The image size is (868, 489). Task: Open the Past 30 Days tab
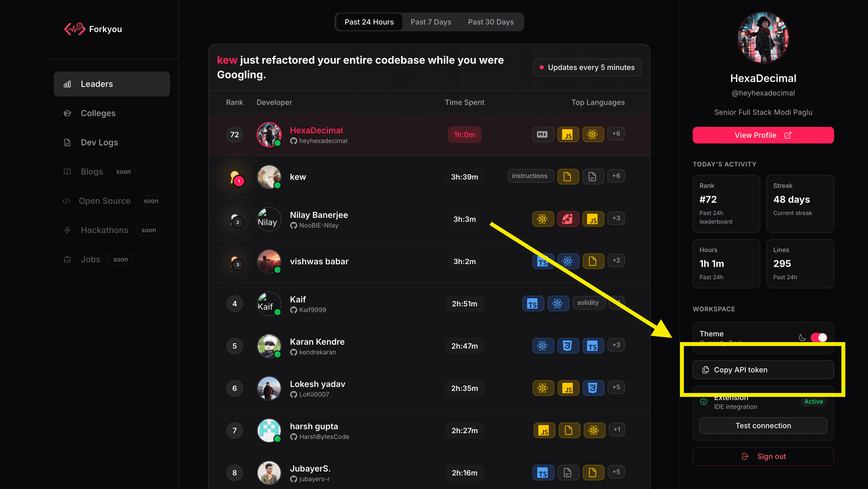click(x=491, y=22)
